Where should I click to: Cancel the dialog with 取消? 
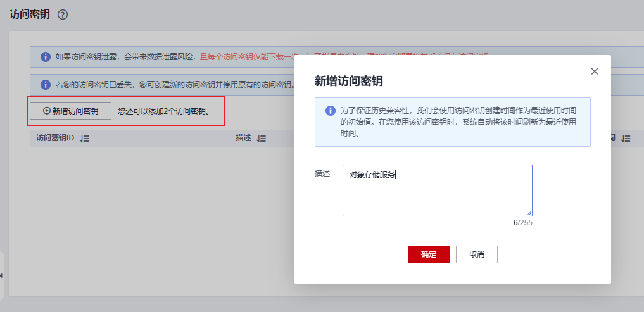tap(476, 254)
